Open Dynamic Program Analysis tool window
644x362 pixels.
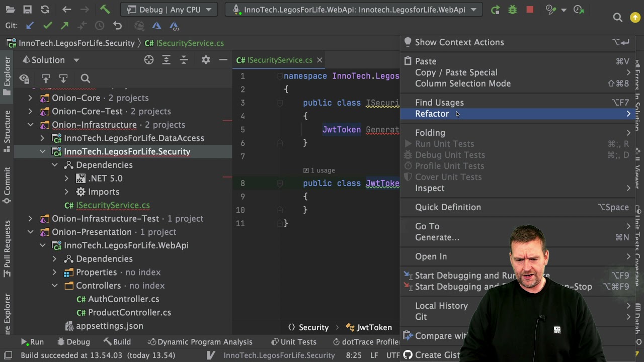pos(200,342)
